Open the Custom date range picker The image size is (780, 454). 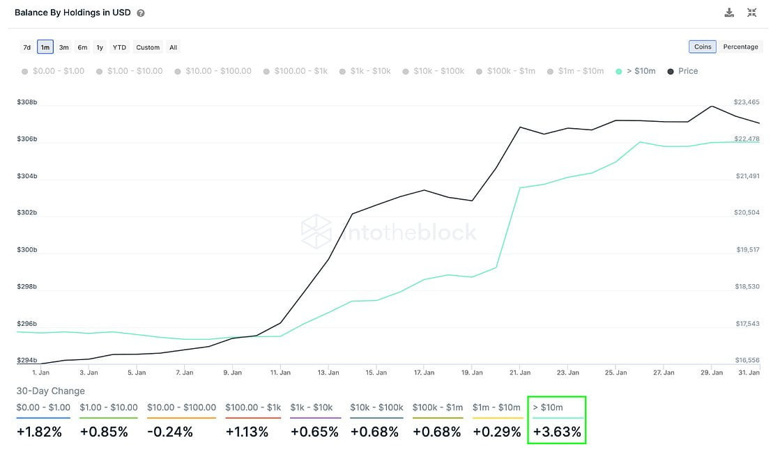click(147, 47)
